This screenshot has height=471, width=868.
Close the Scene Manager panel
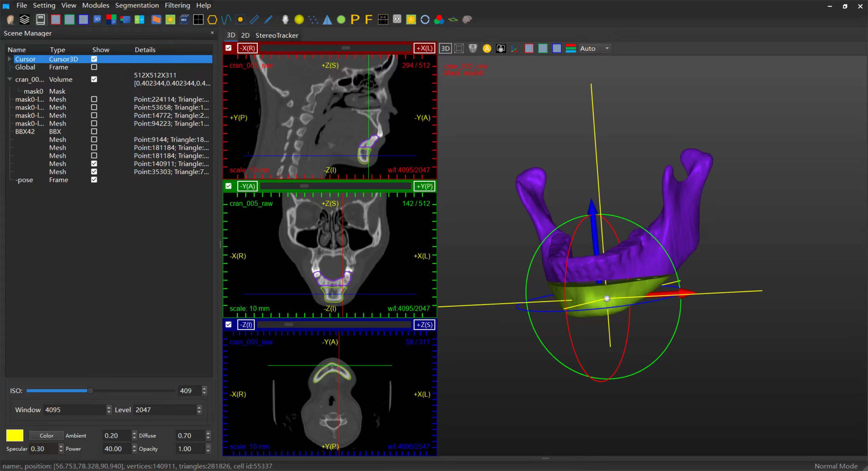[x=212, y=33]
